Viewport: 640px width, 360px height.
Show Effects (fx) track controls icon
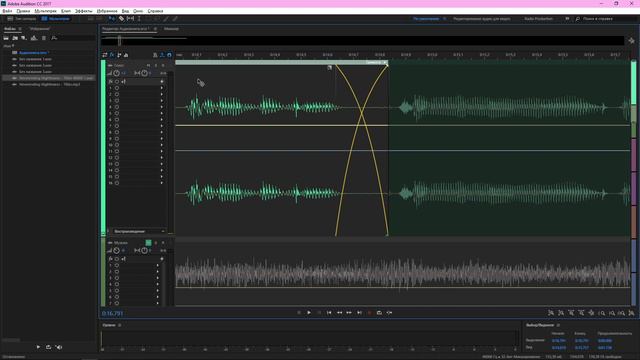[x=112, y=55]
